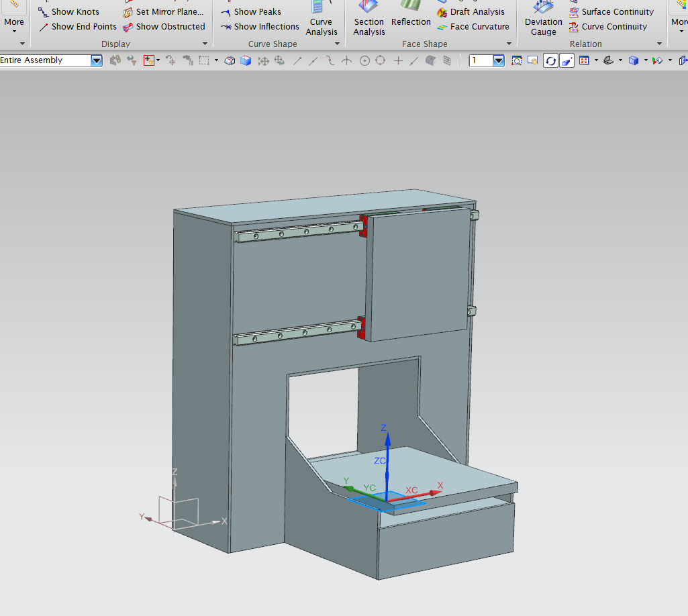Expand the Face Shape group arrow

click(x=509, y=44)
